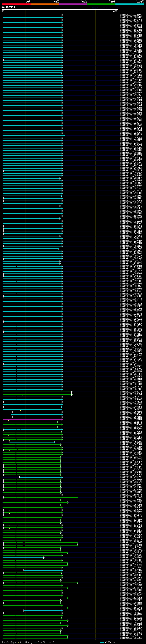Click the green ~80% identity legend segment

pyautogui.click(x=101, y=4)
